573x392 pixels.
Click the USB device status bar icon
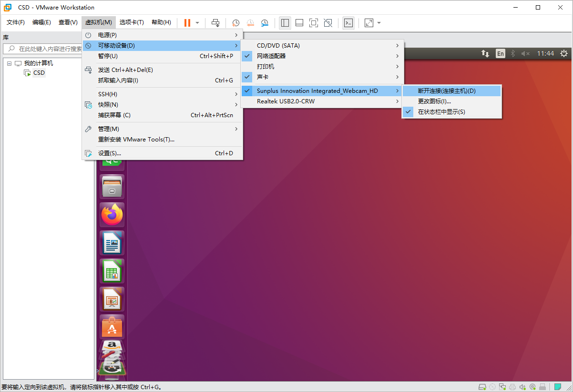click(542, 387)
